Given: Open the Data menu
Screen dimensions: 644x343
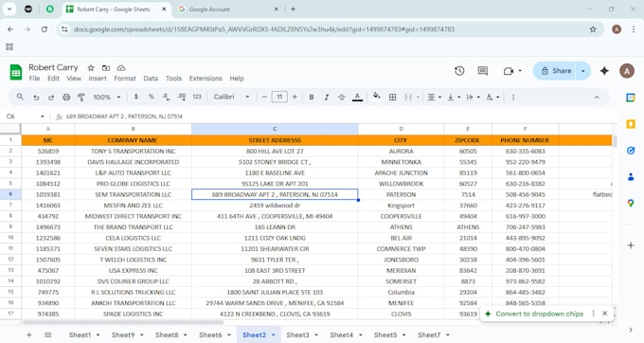Looking at the screenshot, I should [x=151, y=79].
